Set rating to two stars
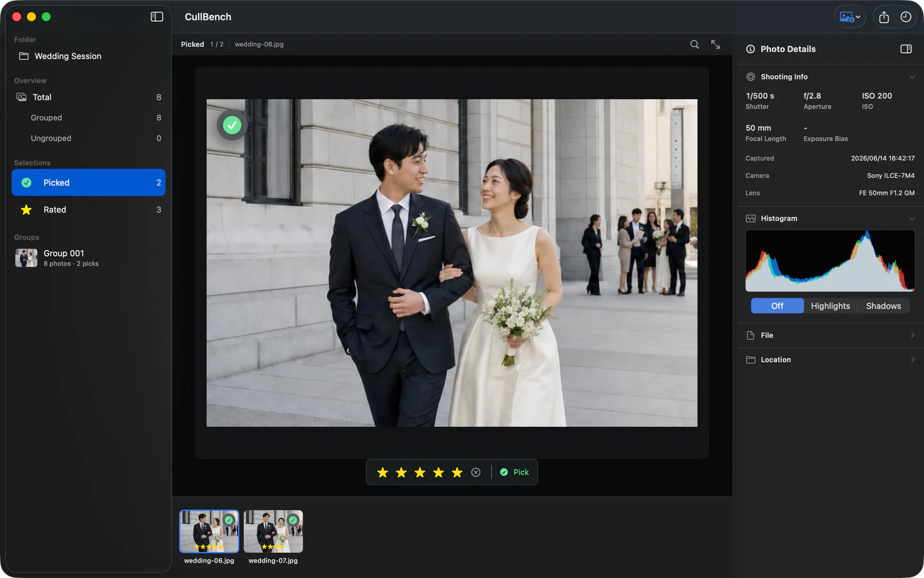Viewport: 924px width, 578px height. 401,473
